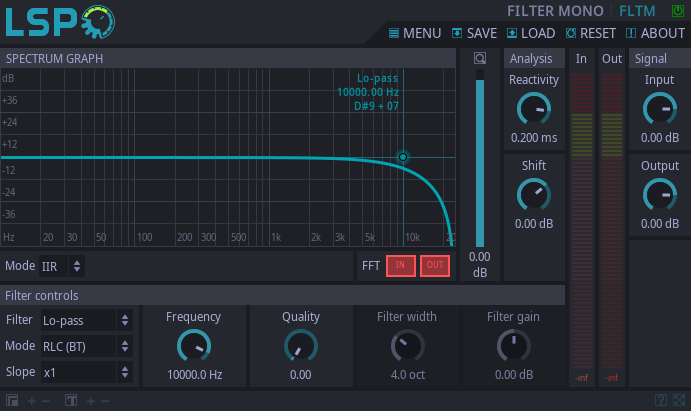Open the Filter type Lo-pass dropdown

[85, 320]
